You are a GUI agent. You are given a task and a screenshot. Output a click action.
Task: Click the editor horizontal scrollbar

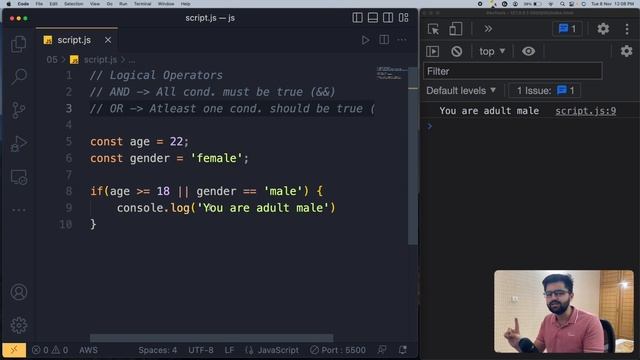coord(211,338)
